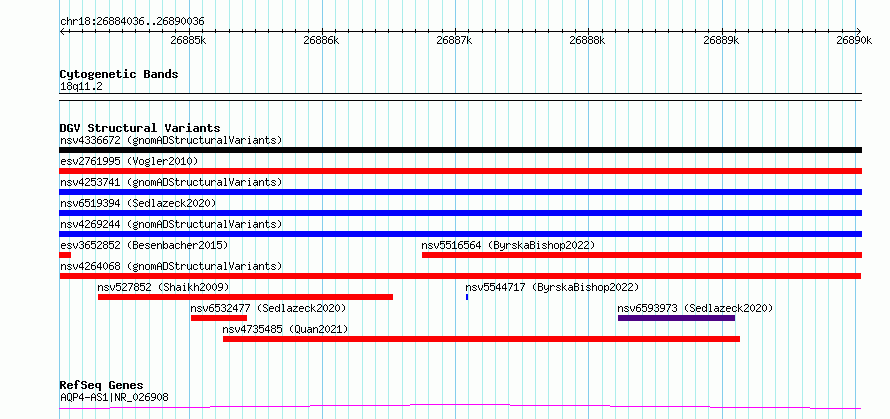Select the blue nsv6519394 Sedlazeck2020 bar
The image size is (890, 419).
(x=460, y=213)
